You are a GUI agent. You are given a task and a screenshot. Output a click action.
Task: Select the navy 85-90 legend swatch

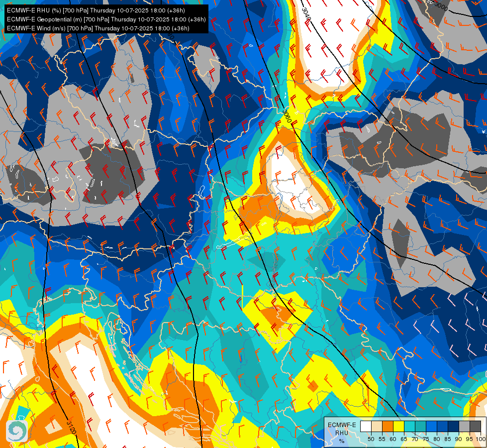click(x=454, y=426)
